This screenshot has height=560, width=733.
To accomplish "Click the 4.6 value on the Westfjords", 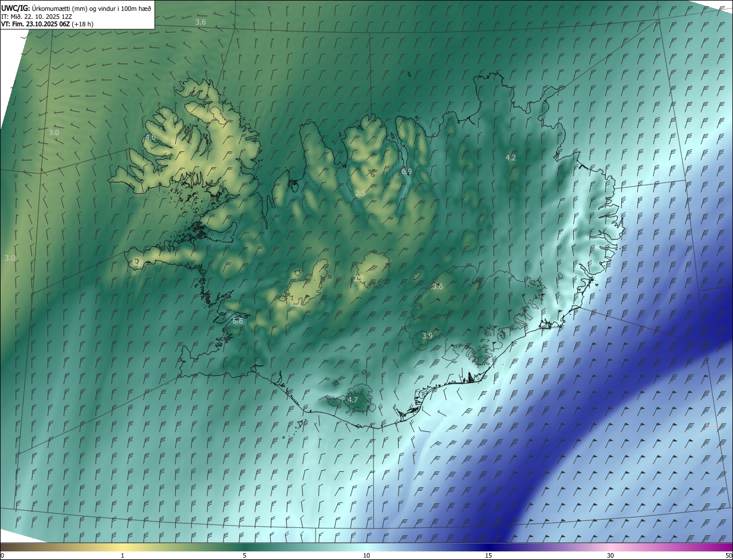I will 150,137.
